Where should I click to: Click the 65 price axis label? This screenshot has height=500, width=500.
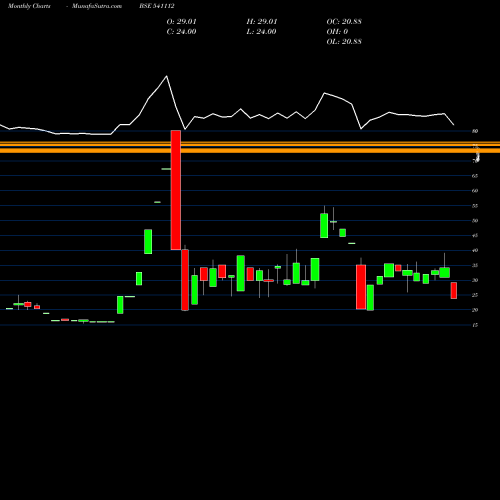coord(475,176)
